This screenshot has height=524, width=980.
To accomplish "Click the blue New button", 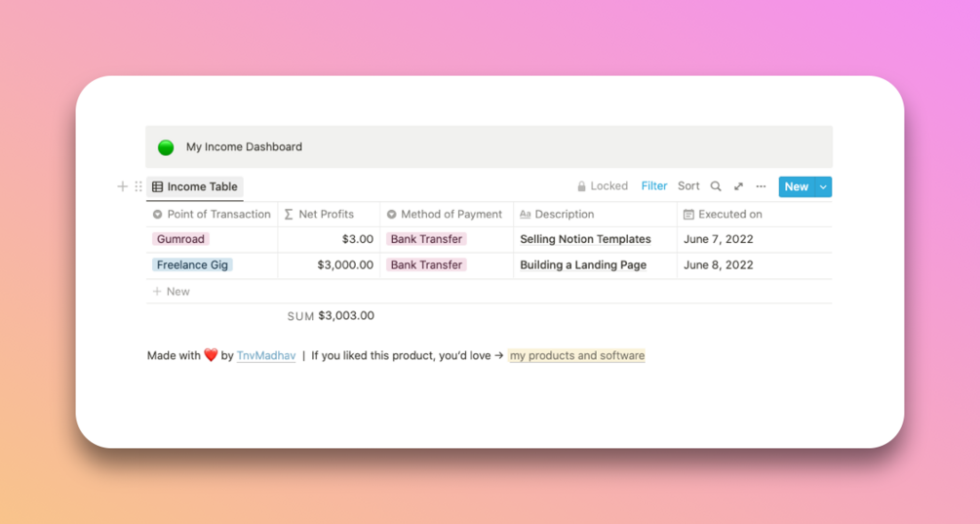I will 796,186.
